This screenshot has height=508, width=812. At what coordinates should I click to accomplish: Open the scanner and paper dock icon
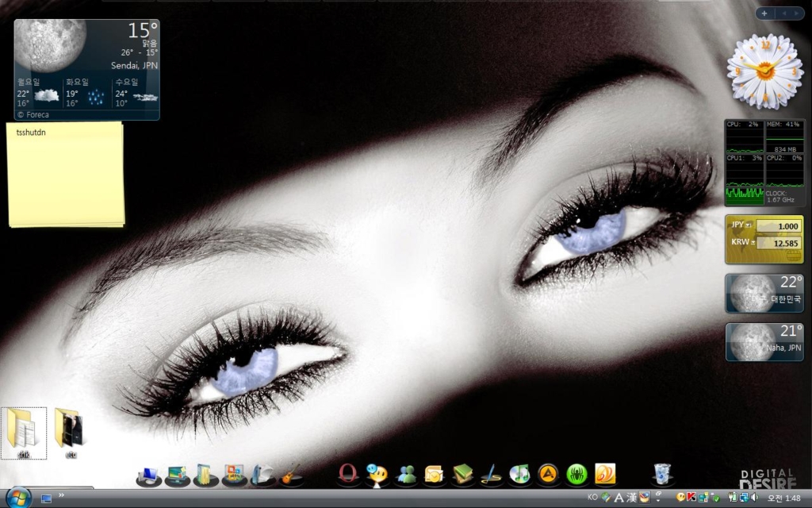point(262,475)
